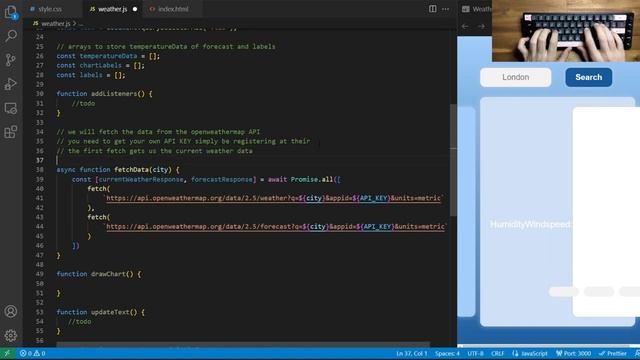Change line ending via CRLF
The image size is (640, 360).
(497, 353)
